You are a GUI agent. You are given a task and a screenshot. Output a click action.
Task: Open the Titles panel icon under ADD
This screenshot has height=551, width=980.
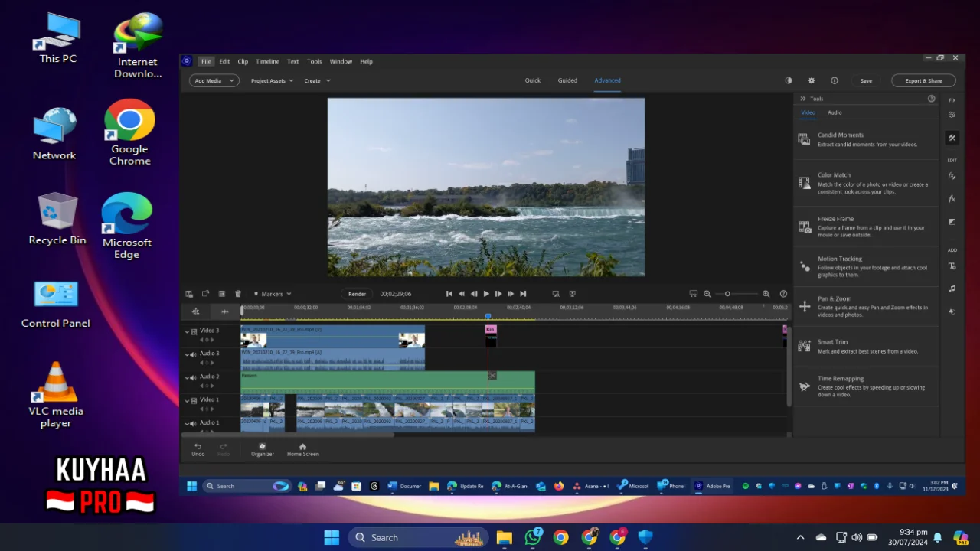[x=952, y=266]
